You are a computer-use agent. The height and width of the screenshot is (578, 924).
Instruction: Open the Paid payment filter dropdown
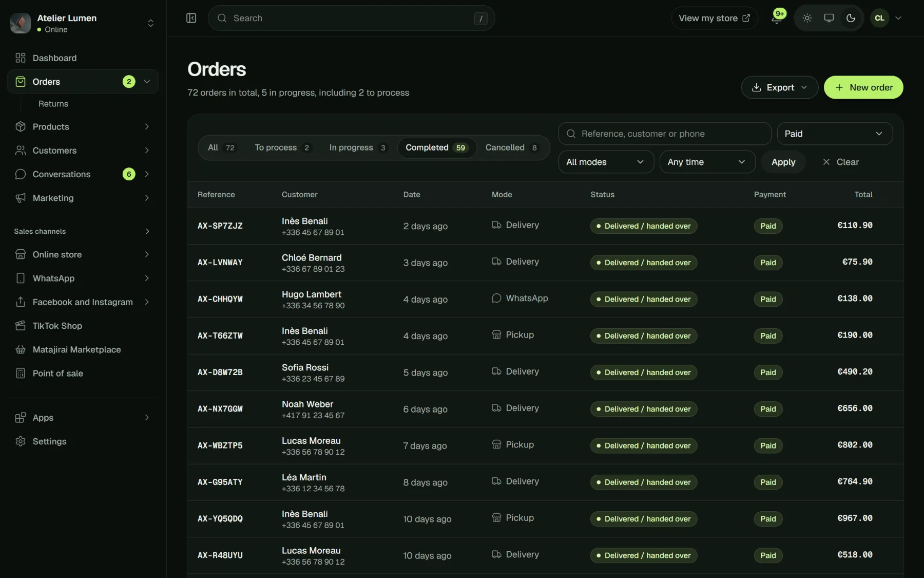(x=835, y=134)
